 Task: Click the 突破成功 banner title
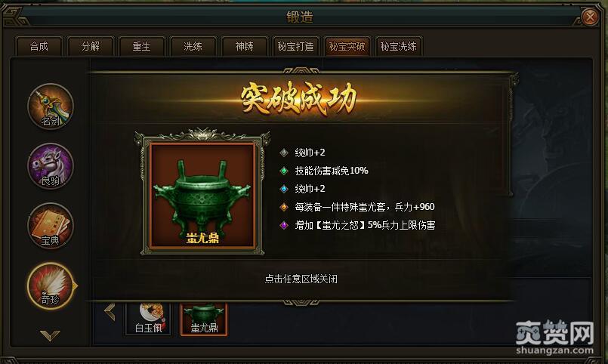(x=298, y=99)
